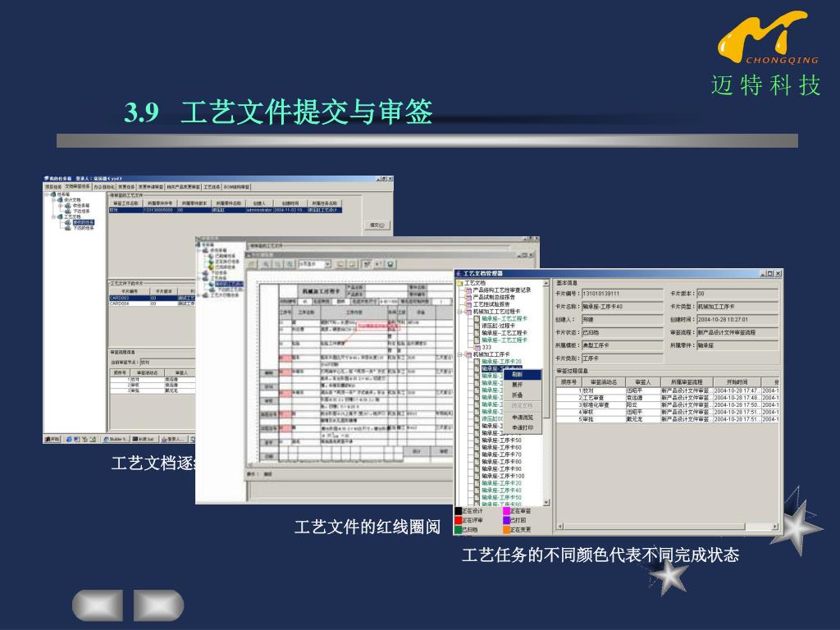This screenshot has width=840, height=630.
Task: Click card icon beside 轴承座-工序卡100
Action: pyautogui.click(x=477, y=476)
